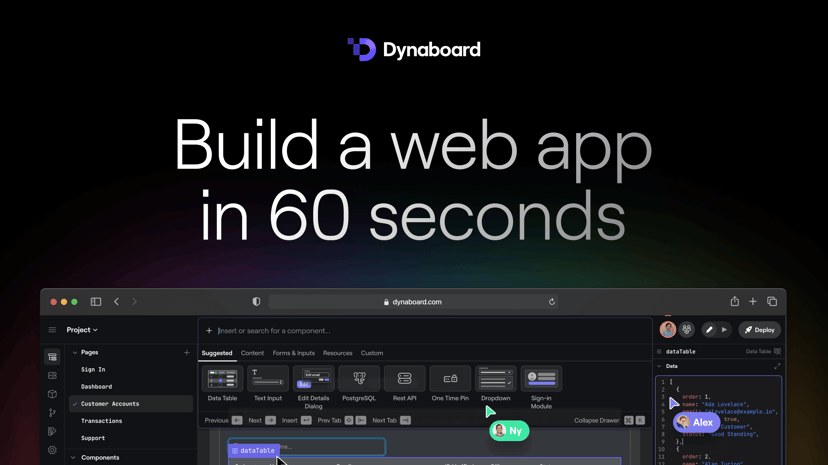Switch to the Resources tab

point(337,353)
